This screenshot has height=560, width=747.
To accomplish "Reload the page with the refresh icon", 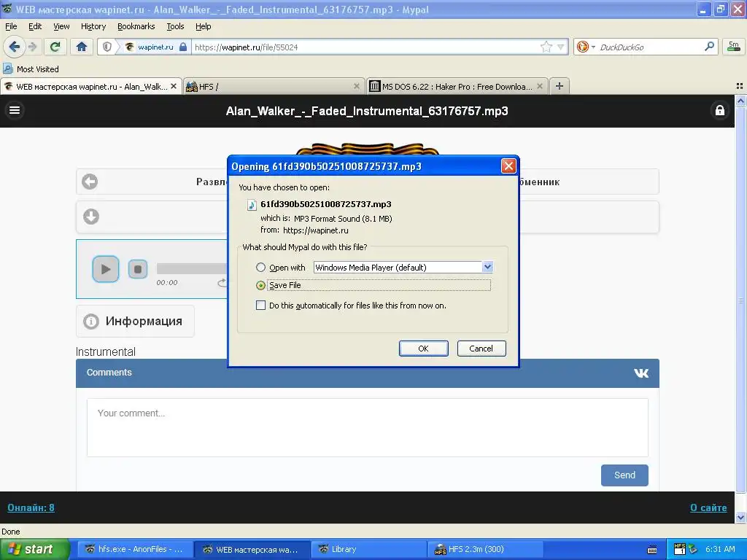I will 55,47.
